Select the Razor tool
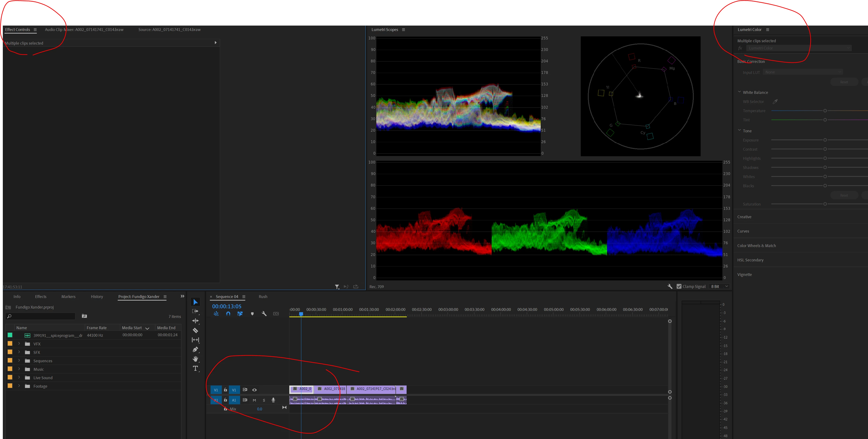The width and height of the screenshot is (868, 439). click(x=195, y=330)
